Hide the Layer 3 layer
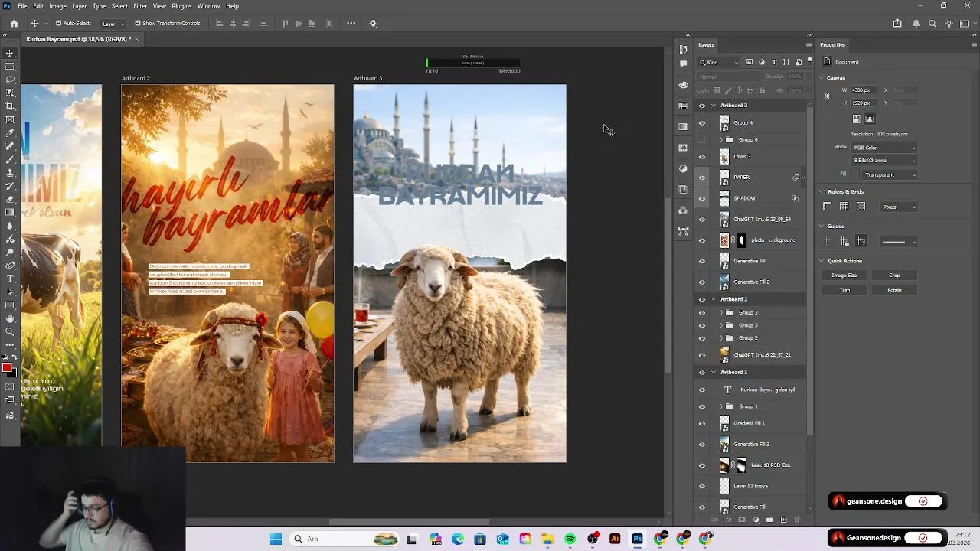Screen dimensions: 980x551 702,157
